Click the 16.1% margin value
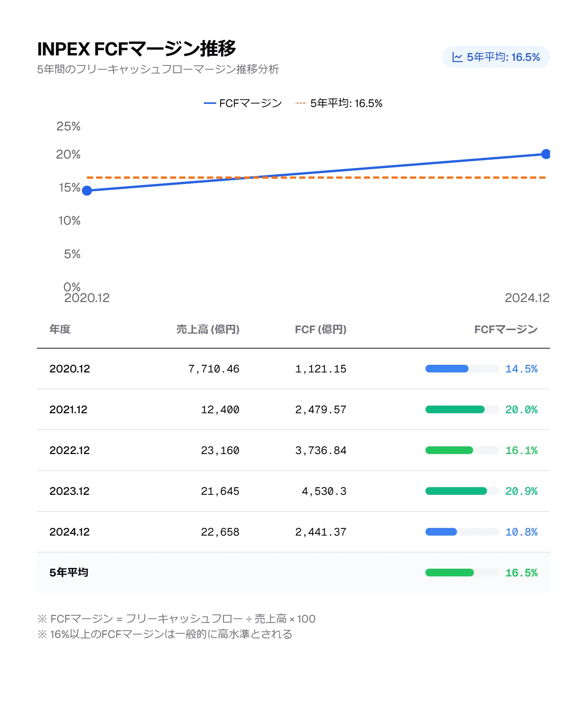This screenshot has height=728, width=587. pyautogui.click(x=521, y=451)
